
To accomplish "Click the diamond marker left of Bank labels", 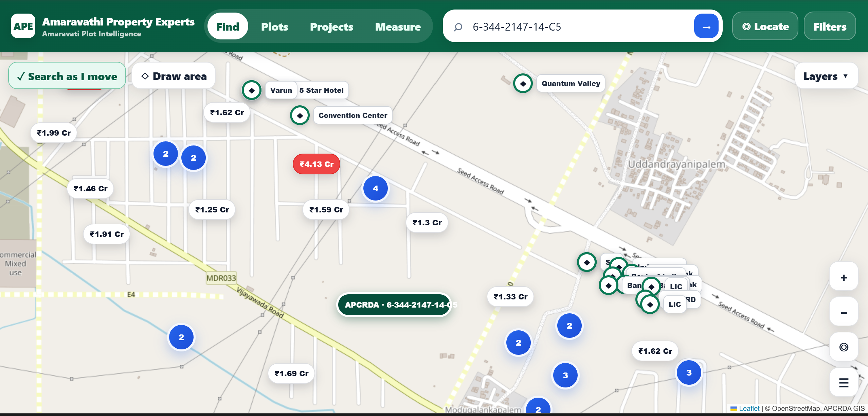I will pyautogui.click(x=609, y=285).
